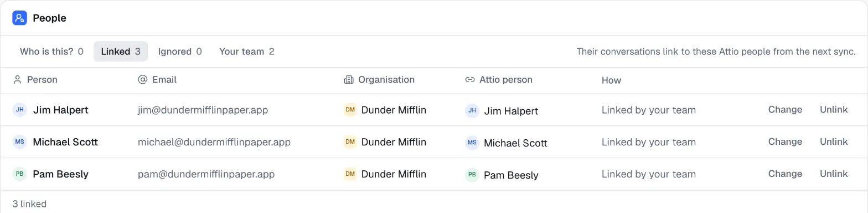Open the Your team tab
This screenshot has height=213, width=868.
point(247,52)
